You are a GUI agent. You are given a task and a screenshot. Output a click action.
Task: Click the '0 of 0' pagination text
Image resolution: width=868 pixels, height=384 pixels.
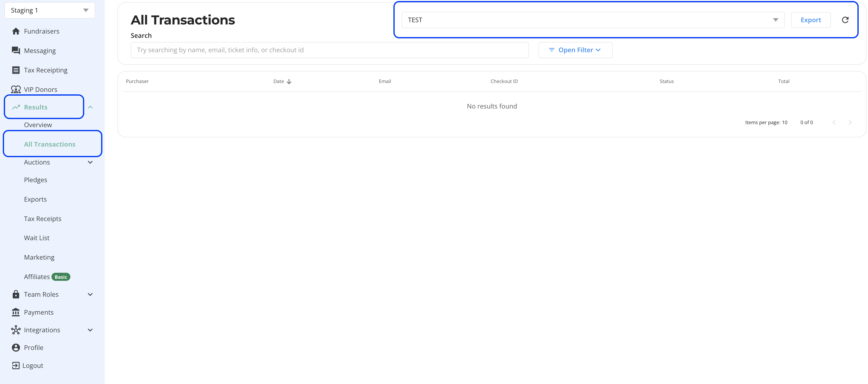pyautogui.click(x=807, y=122)
